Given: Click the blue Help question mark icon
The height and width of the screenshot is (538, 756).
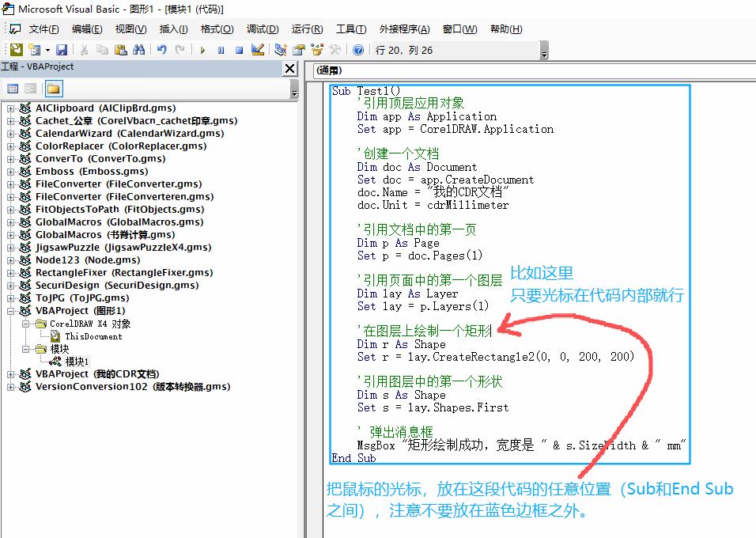Looking at the screenshot, I should pos(358,50).
